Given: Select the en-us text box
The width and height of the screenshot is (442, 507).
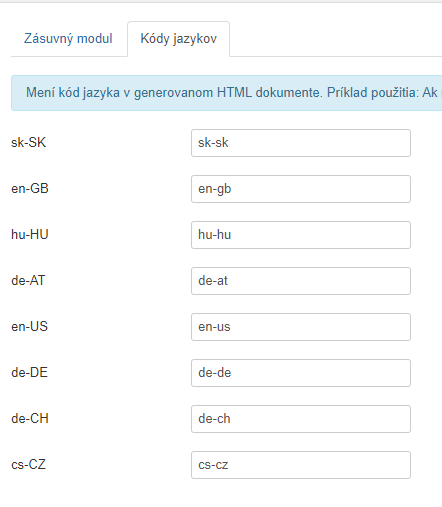Looking at the screenshot, I should point(301,327).
